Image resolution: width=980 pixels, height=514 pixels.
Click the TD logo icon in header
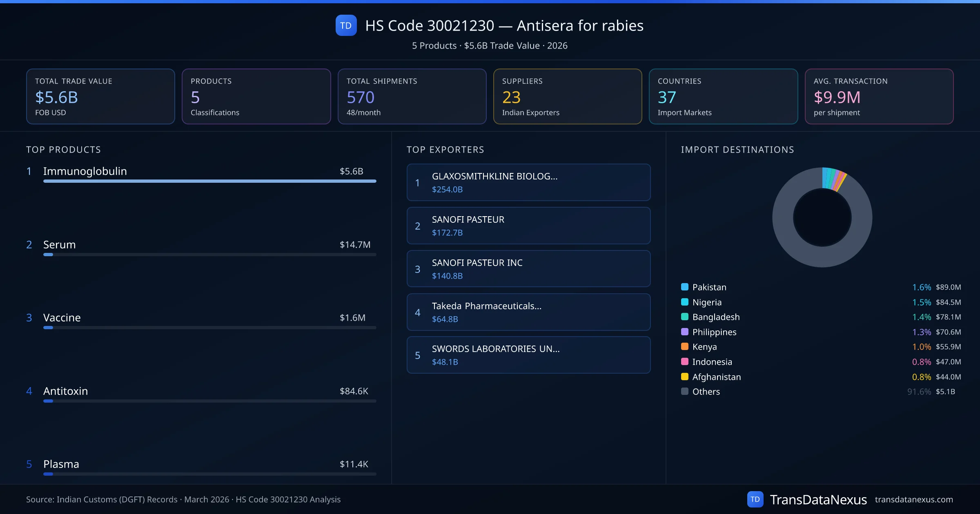click(346, 25)
